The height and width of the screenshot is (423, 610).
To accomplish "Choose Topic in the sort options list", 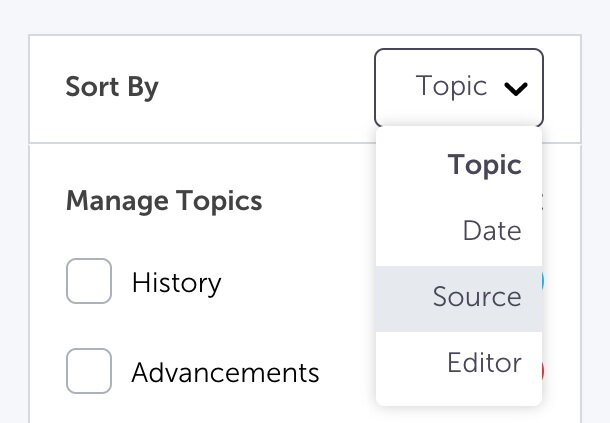I will click(x=484, y=165).
